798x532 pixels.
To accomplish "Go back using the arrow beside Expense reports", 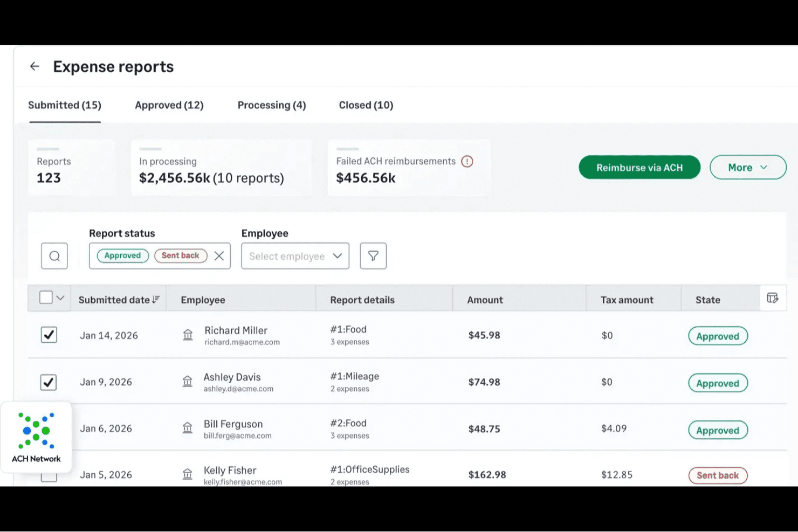I will (x=35, y=66).
